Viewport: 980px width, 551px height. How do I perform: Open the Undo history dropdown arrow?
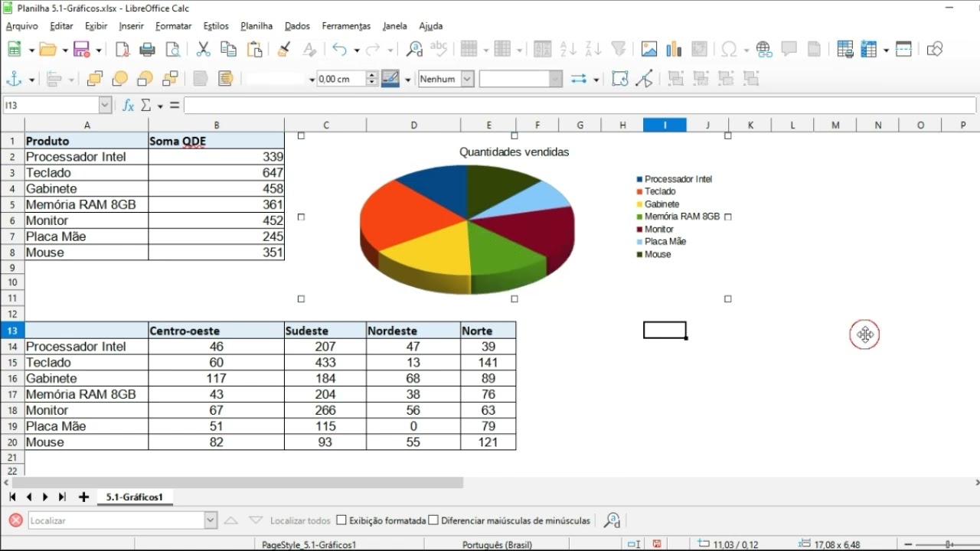tap(357, 50)
